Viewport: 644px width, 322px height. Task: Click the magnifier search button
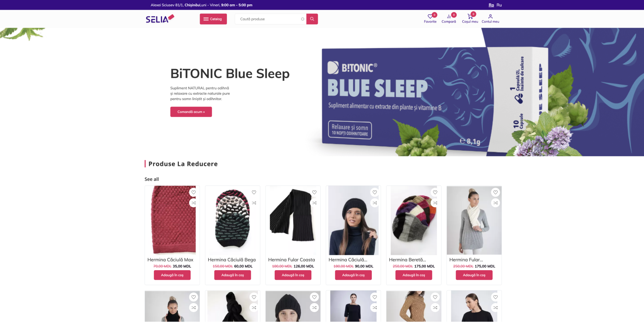(x=312, y=19)
